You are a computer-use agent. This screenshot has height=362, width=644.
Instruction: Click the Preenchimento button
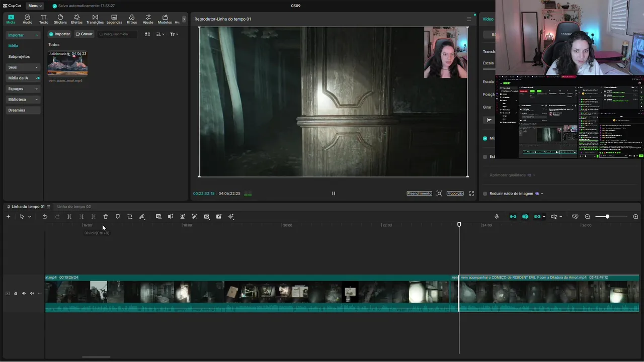click(x=420, y=194)
